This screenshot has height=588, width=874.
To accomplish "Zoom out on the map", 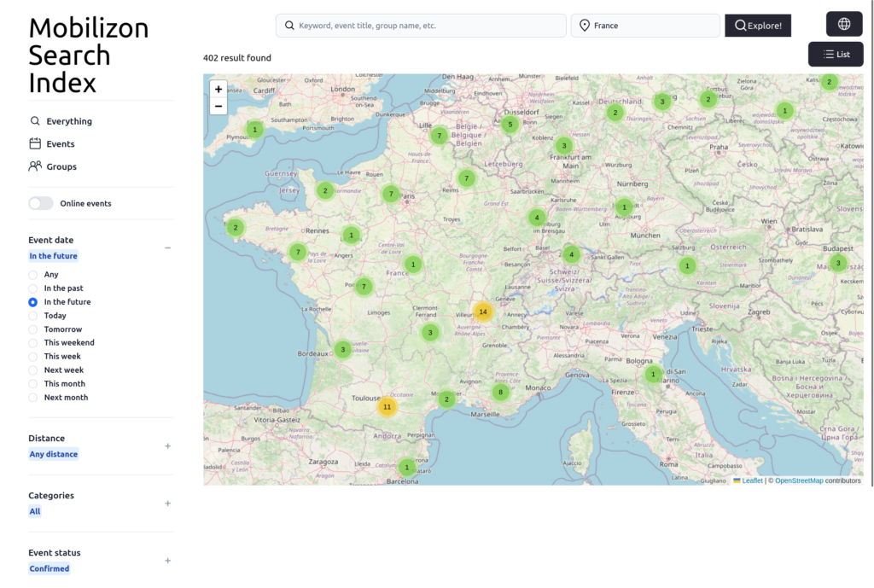I will click(218, 107).
